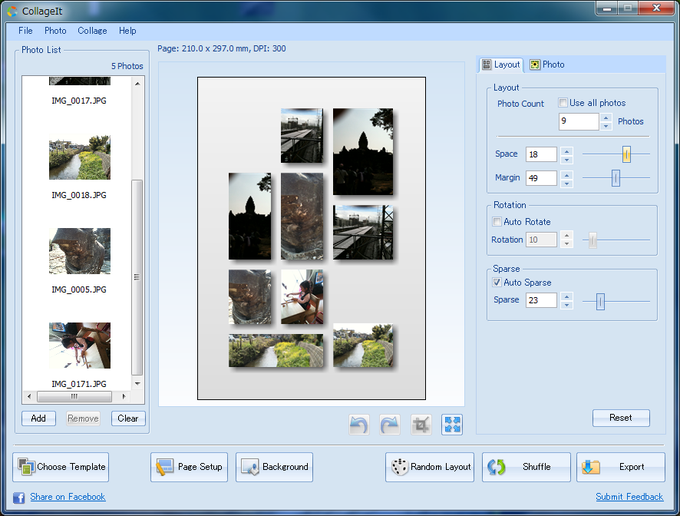This screenshot has height=516, width=680.
Task: Open the Photo menu
Action: 55,31
